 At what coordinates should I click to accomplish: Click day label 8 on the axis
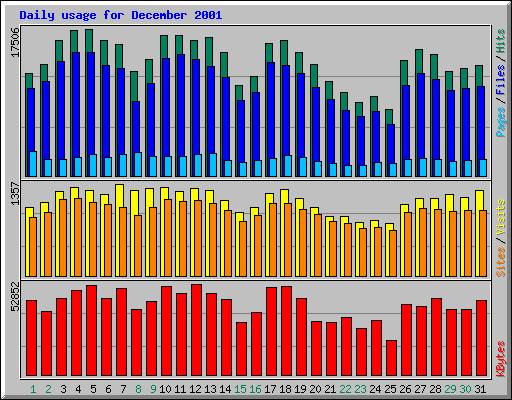(138, 389)
